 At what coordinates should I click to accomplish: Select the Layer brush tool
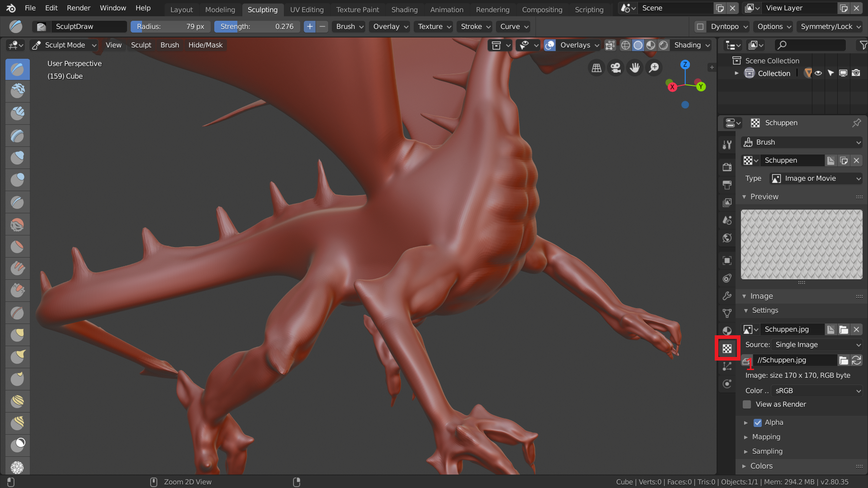pyautogui.click(x=18, y=136)
